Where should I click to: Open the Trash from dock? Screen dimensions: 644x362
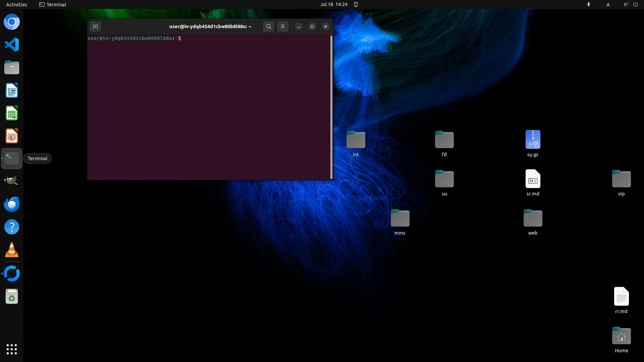pos(12,297)
